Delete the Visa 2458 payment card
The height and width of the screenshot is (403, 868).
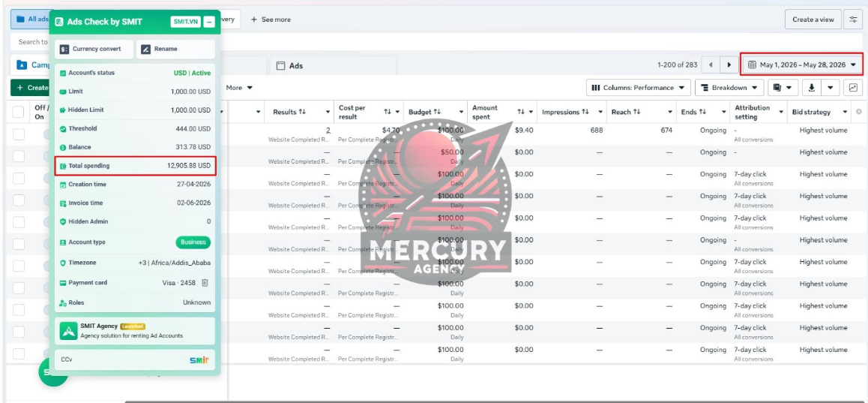pos(205,283)
